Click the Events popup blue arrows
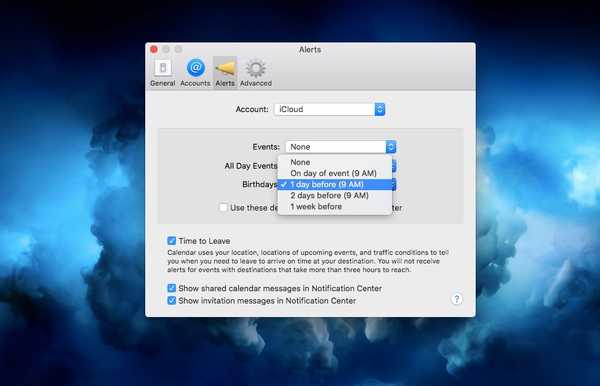The height and width of the screenshot is (386, 600). (x=391, y=147)
